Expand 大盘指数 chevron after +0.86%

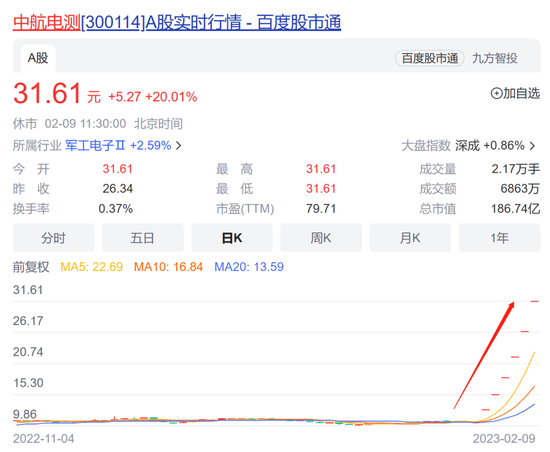(532, 146)
